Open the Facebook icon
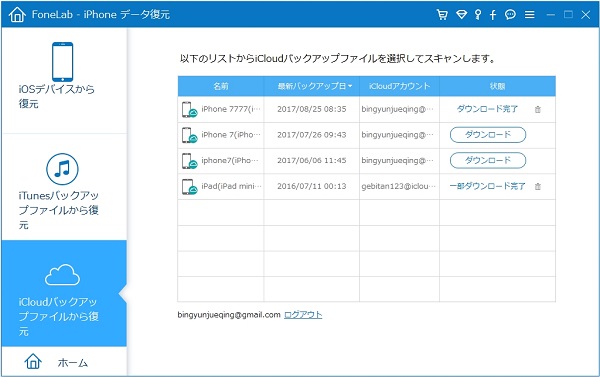This screenshot has width=600, height=377. tap(493, 15)
